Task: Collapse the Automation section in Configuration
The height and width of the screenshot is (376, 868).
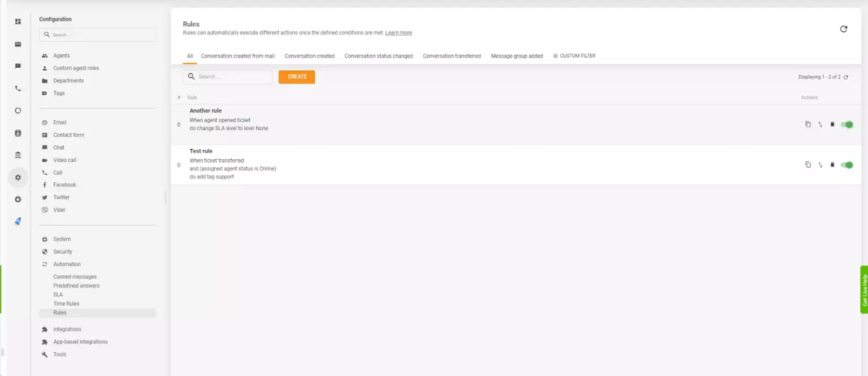Action: 67,264
